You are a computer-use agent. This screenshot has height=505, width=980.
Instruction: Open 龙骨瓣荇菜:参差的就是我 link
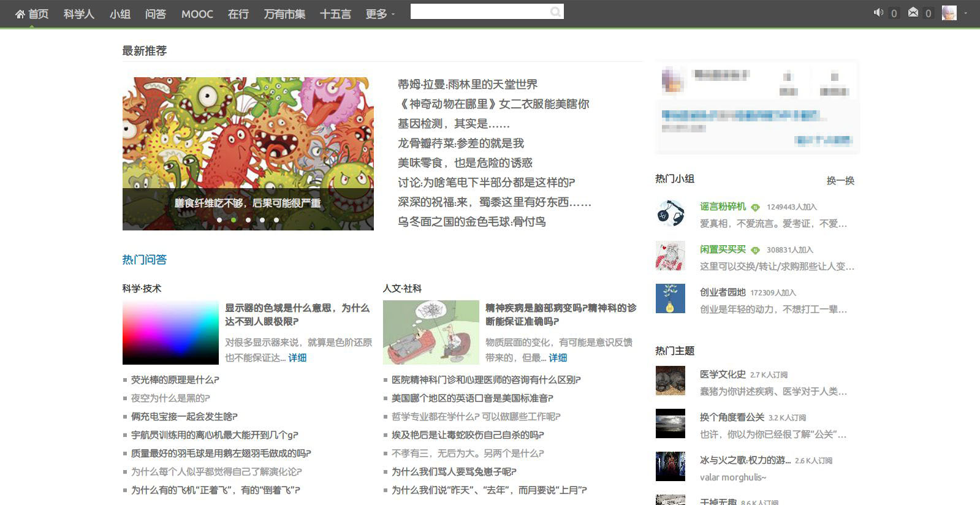click(461, 143)
